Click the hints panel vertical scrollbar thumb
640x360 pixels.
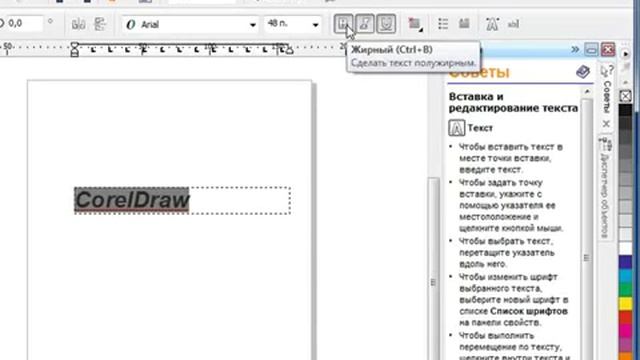click(587, 257)
